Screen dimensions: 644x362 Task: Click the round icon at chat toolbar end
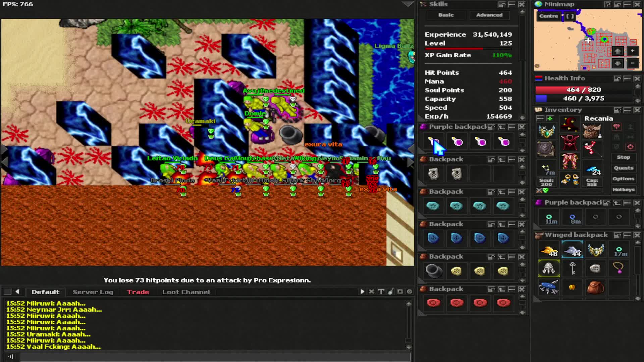[x=410, y=292]
